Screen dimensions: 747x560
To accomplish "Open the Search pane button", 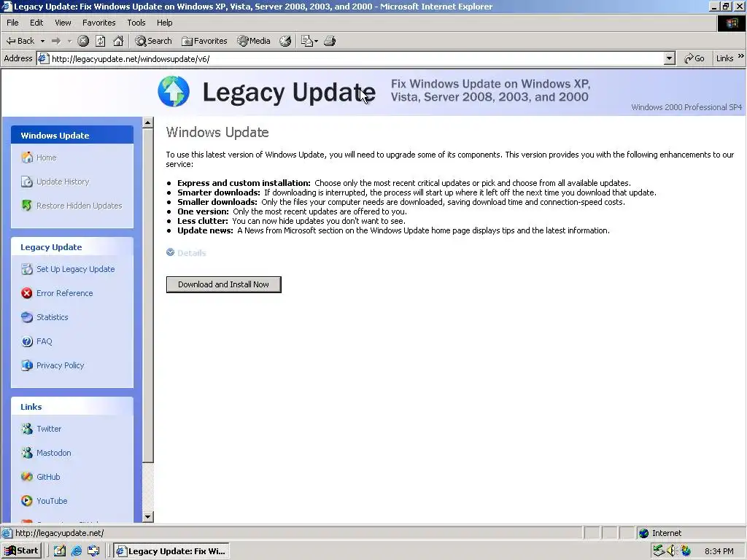I will pyautogui.click(x=153, y=41).
